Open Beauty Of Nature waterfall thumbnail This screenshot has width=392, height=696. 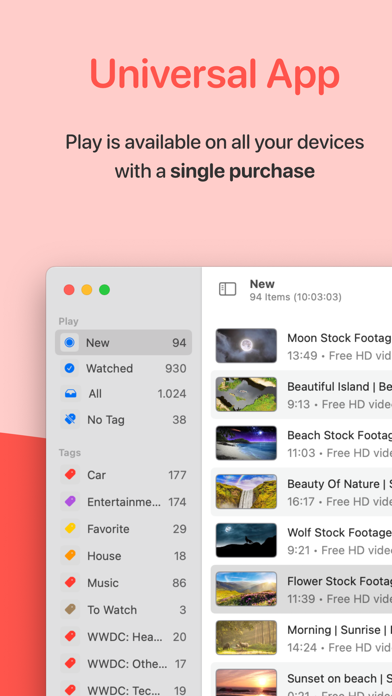pyautogui.click(x=246, y=492)
